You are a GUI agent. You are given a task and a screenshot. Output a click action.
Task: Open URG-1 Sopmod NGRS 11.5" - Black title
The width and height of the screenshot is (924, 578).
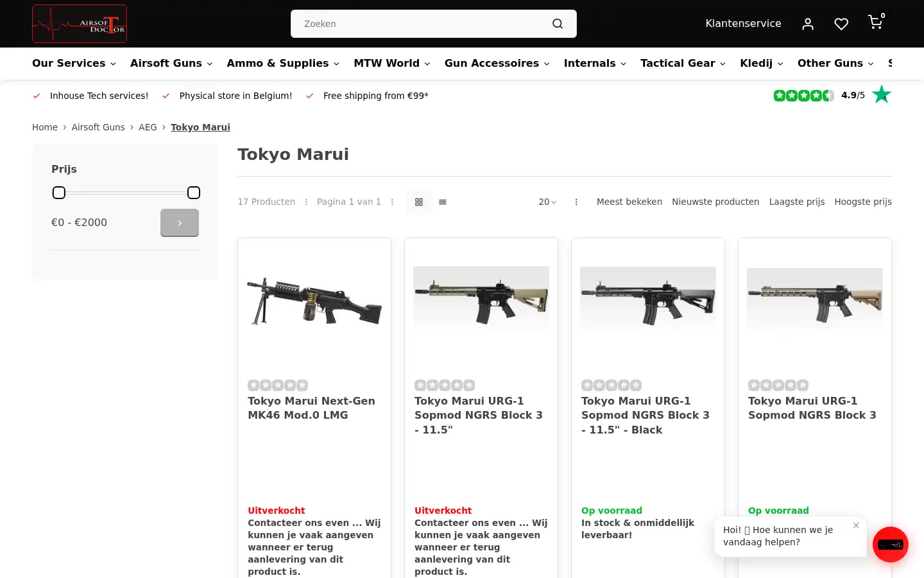[646, 415]
